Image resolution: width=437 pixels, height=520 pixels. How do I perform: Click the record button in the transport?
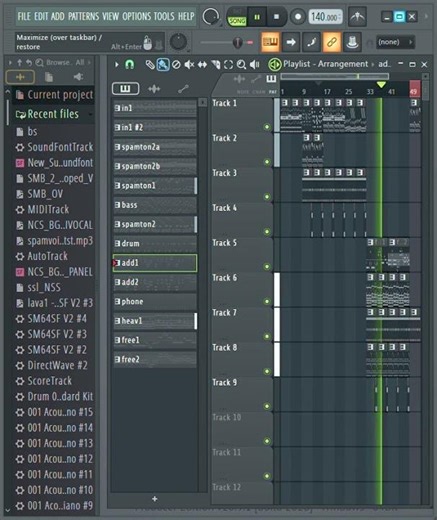click(x=298, y=17)
